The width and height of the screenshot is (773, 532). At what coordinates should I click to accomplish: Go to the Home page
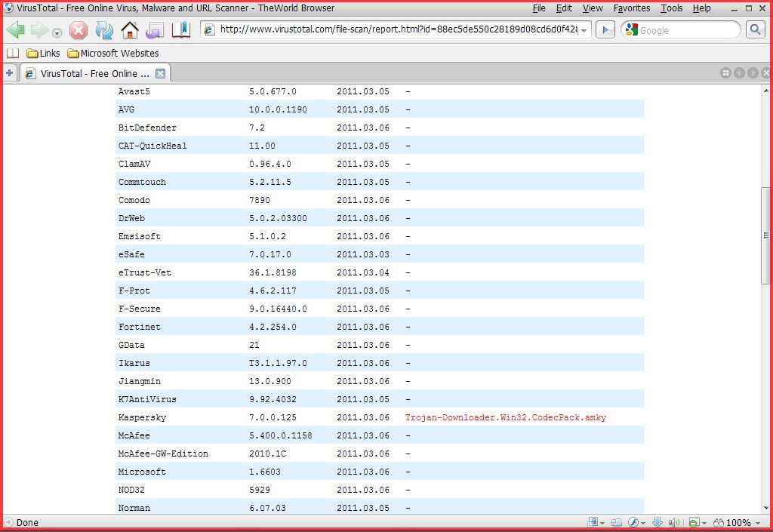(x=130, y=30)
